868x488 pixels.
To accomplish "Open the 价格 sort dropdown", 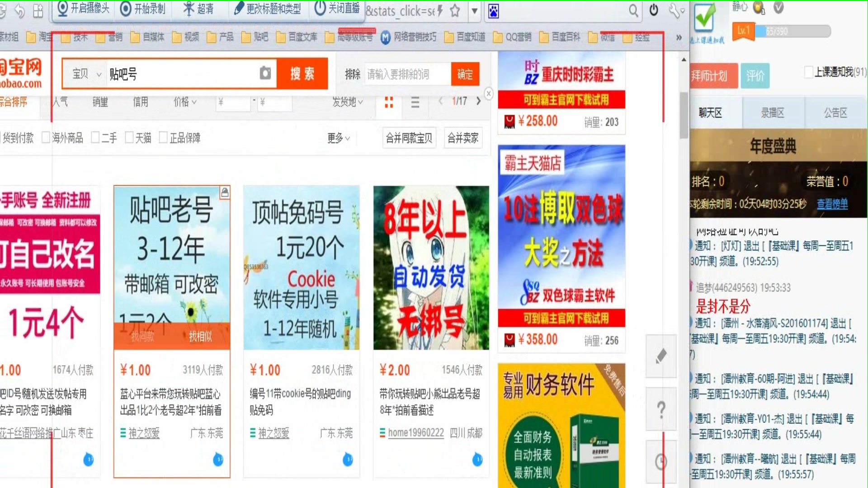I will click(x=185, y=102).
